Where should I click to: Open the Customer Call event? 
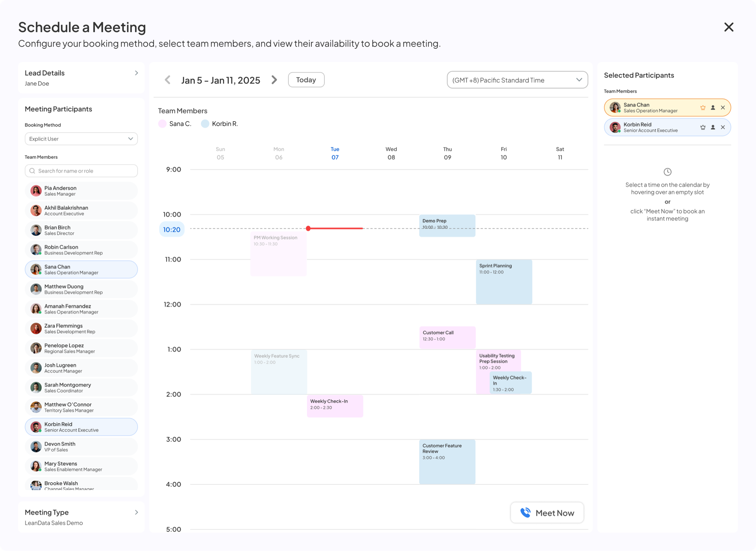coord(447,337)
